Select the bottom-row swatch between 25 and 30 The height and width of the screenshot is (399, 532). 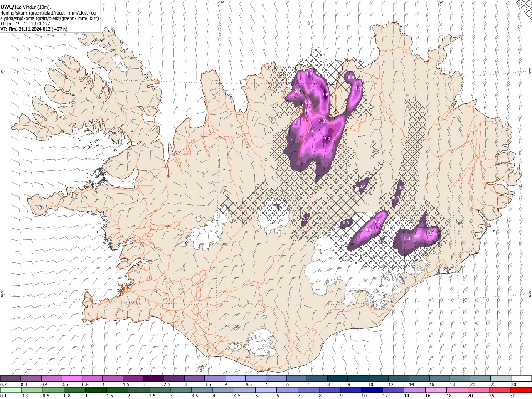point(500,390)
